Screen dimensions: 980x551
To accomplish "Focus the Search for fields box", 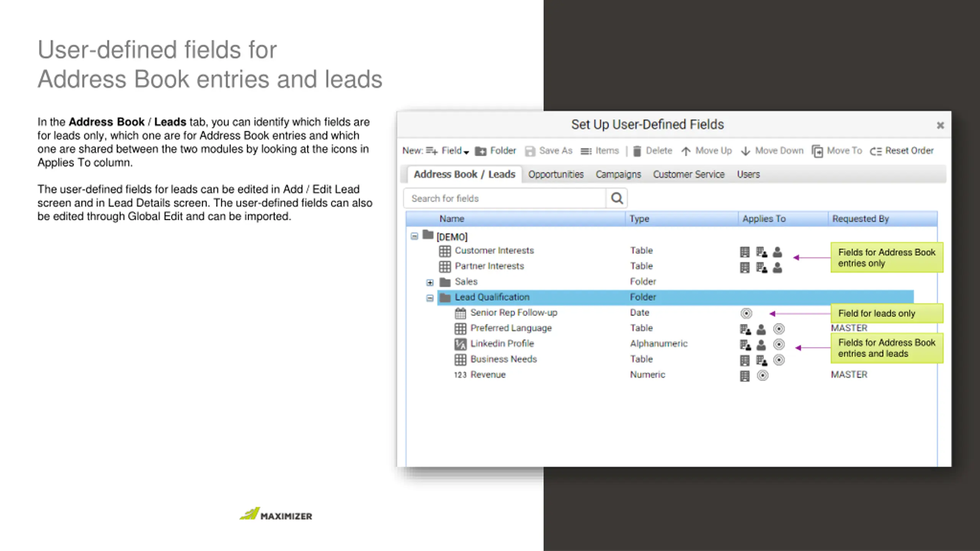I will coord(505,198).
